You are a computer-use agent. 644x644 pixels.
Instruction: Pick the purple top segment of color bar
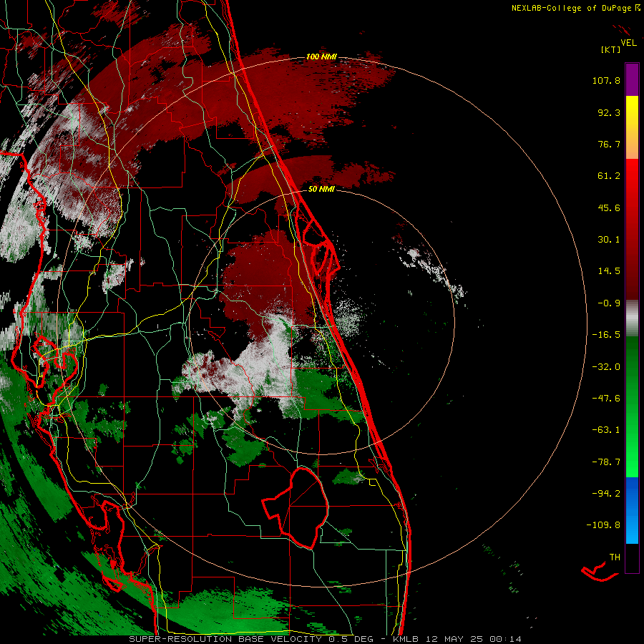[x=632, y=79]
